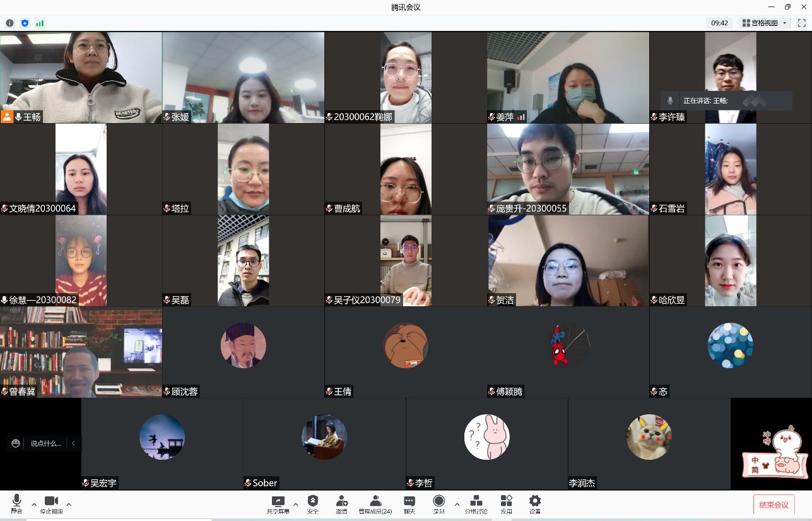812x521 pixels.
Task: Enter fullscreen mode via top-right icon
Action: (x=801, y=23)
